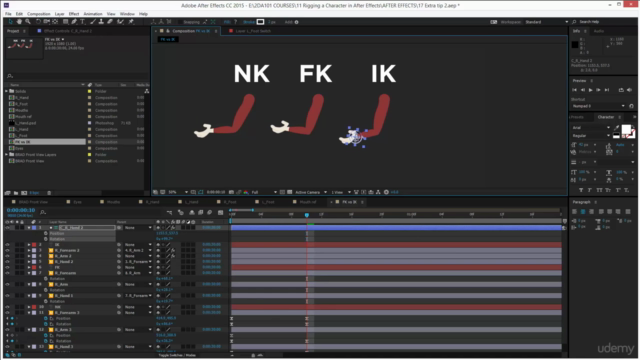Jump to first frame in Preview panel
The width and height of the screenshot is (640, 360).
tap(575, 90)
